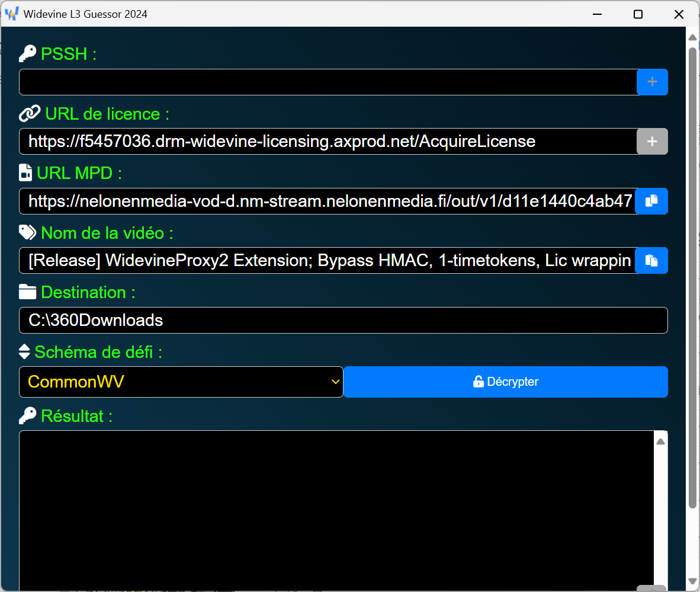Click the "Résultat :" label
The width and height of the screenshot is (700, 592).
click(76, 415)
